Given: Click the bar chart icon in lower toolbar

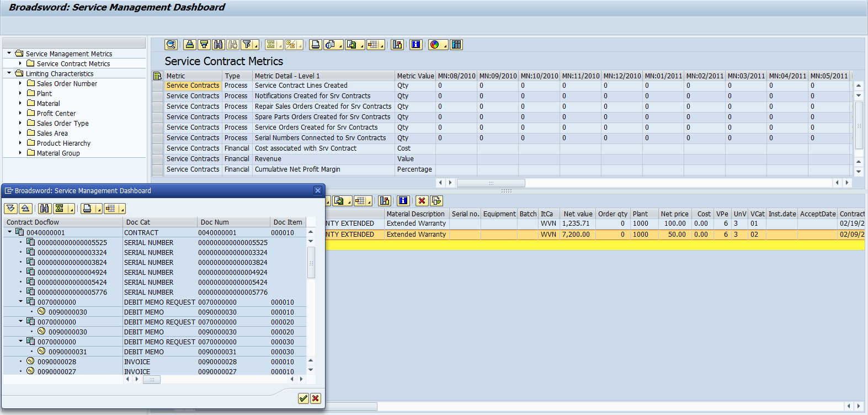Looking at the screenshot, I should [385, 201].
